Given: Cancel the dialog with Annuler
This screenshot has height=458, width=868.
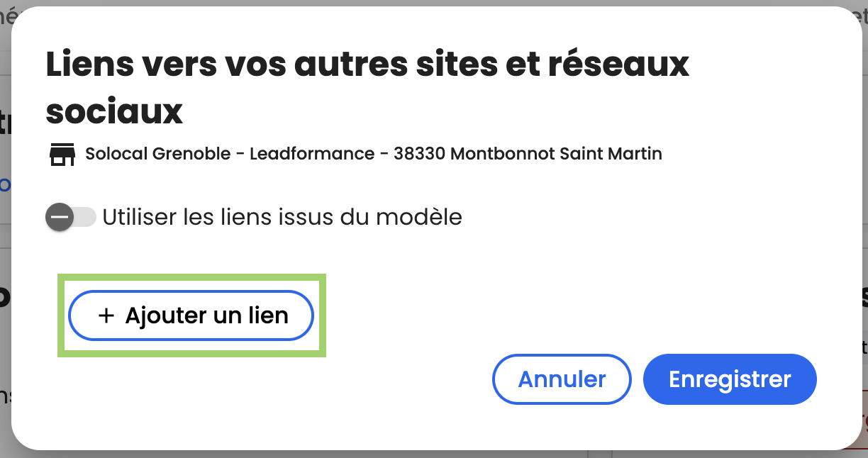Looking at the screenshot, I should tap(562, 379).
